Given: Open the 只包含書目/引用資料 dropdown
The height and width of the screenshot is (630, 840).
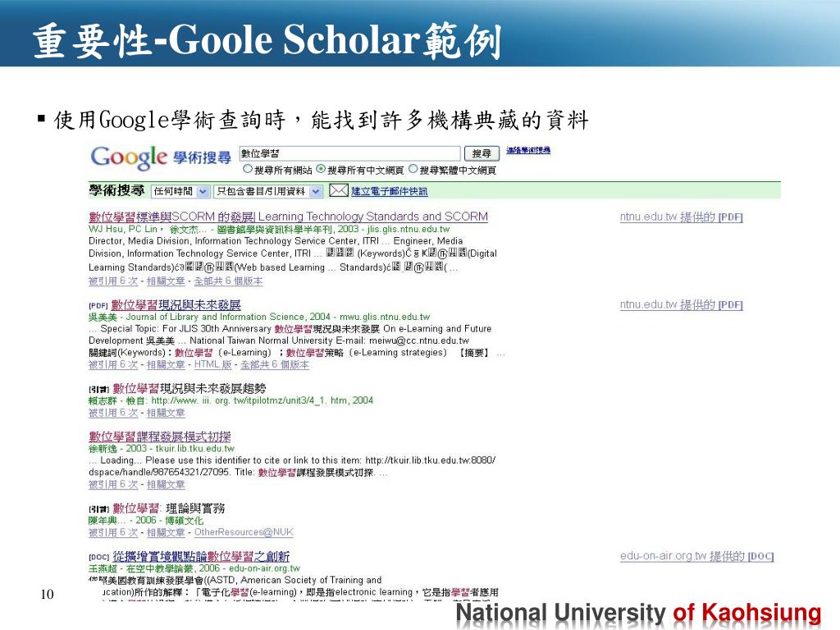Looking at the screenshot, I should (x=268, y=191).
